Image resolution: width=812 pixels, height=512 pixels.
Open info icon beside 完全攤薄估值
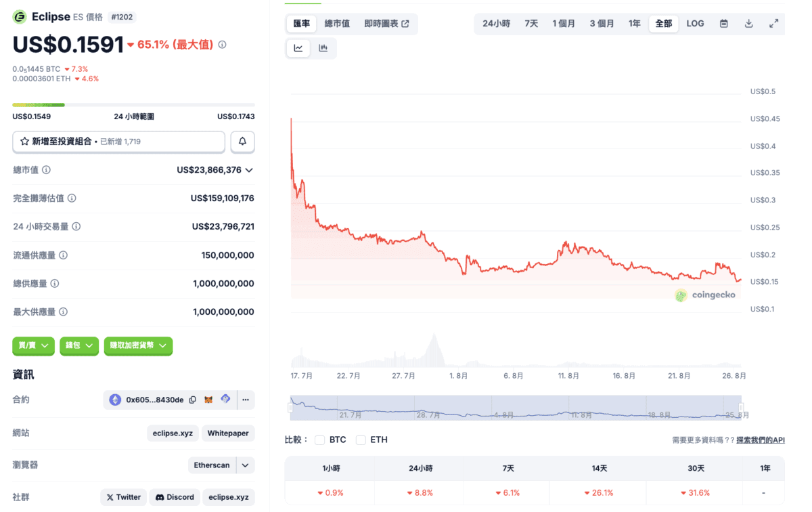point(72,198)
